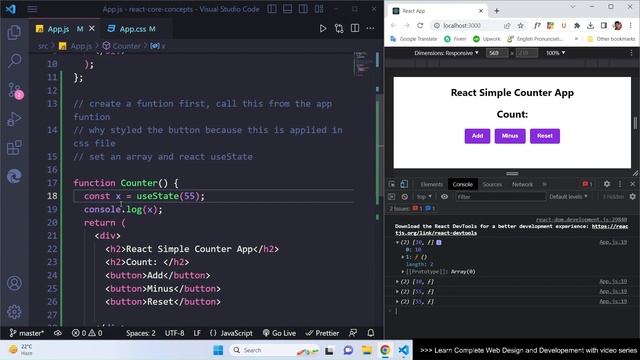640x360 pixels.
Task: Toggle the primary side bar layout icon
Action: click(272, 9)
